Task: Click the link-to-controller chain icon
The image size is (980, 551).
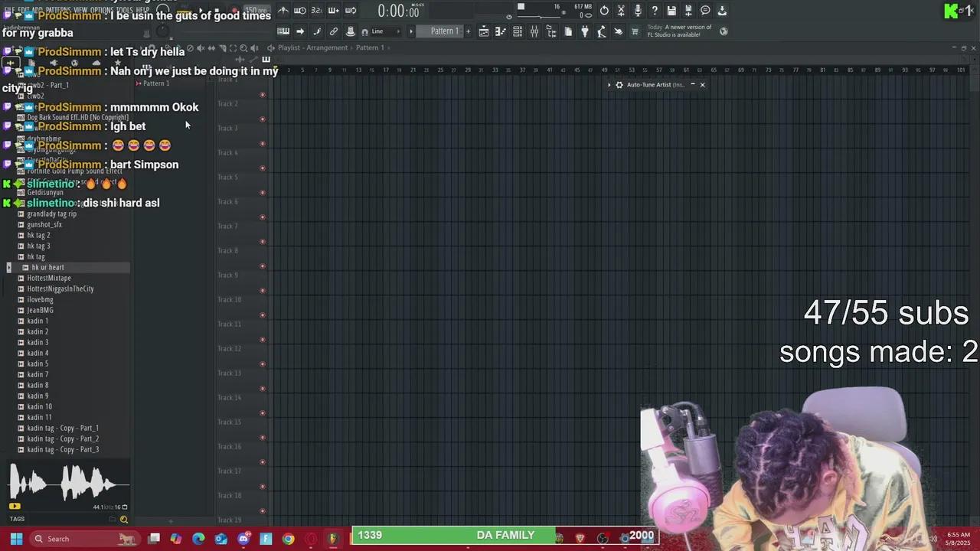Action: click(x=334, y=31)
